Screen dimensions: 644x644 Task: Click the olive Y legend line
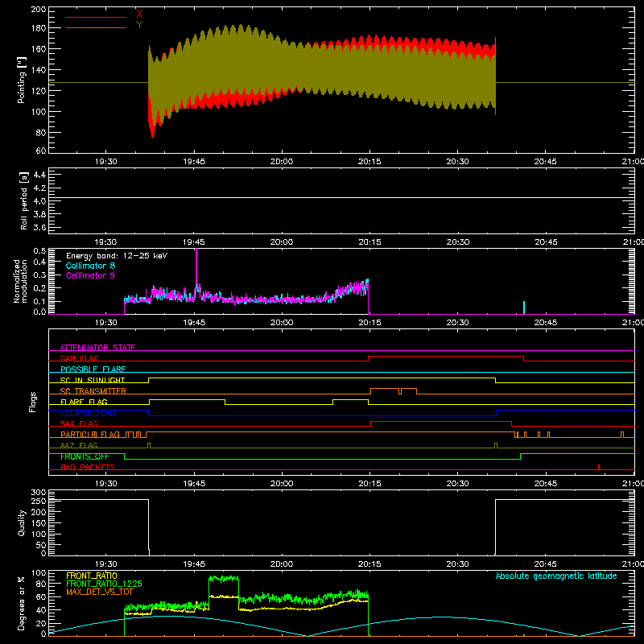coord(96,28)
